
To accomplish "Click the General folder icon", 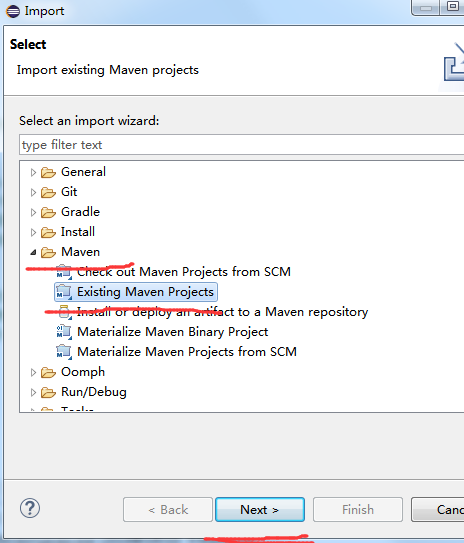I will coord(48,172).
